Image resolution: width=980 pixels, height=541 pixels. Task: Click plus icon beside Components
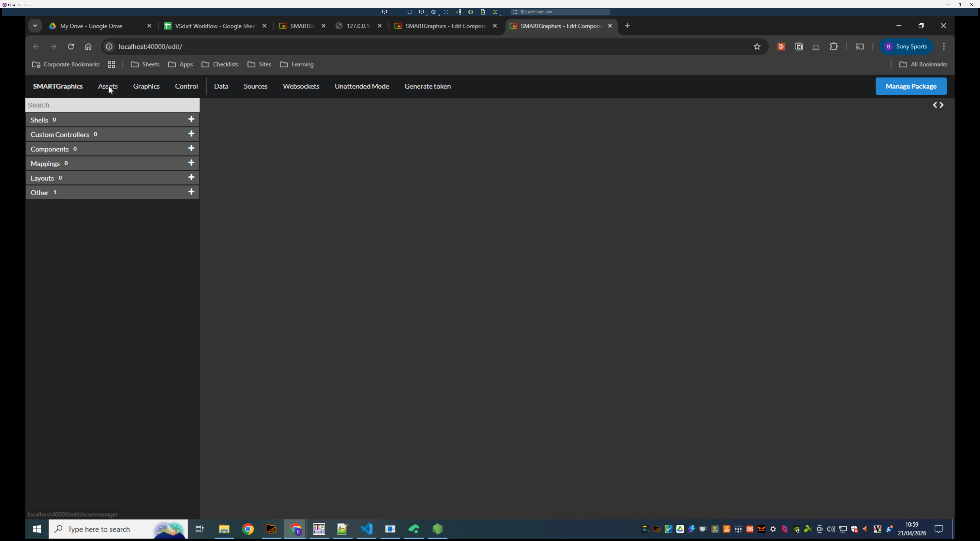(x=191, y=148)
